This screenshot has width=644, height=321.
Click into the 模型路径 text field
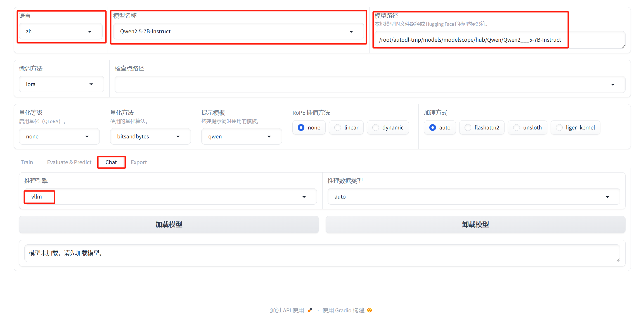coord(470,40)
